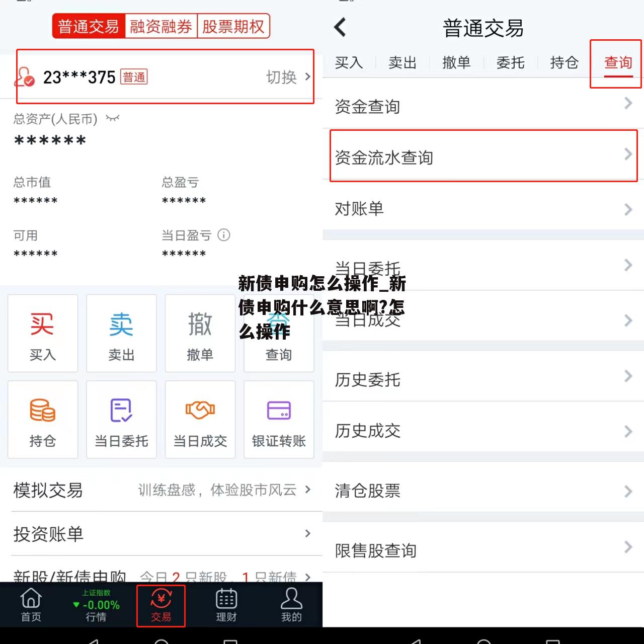644x644 pixels.
Task: Tap account number 23***375
Action: [x=79, y=77]
